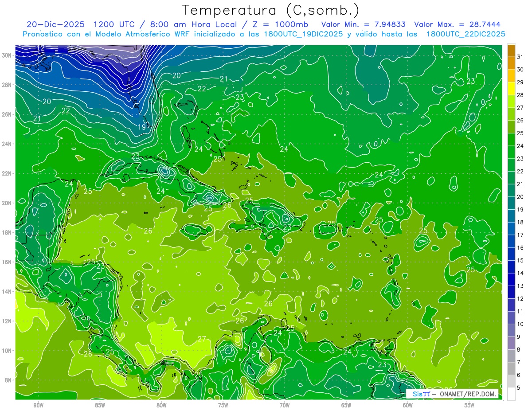The width and height of the screenshot is (532, 411).
Task: Click the longitude axis label "70W"
Action: [285, 405]
